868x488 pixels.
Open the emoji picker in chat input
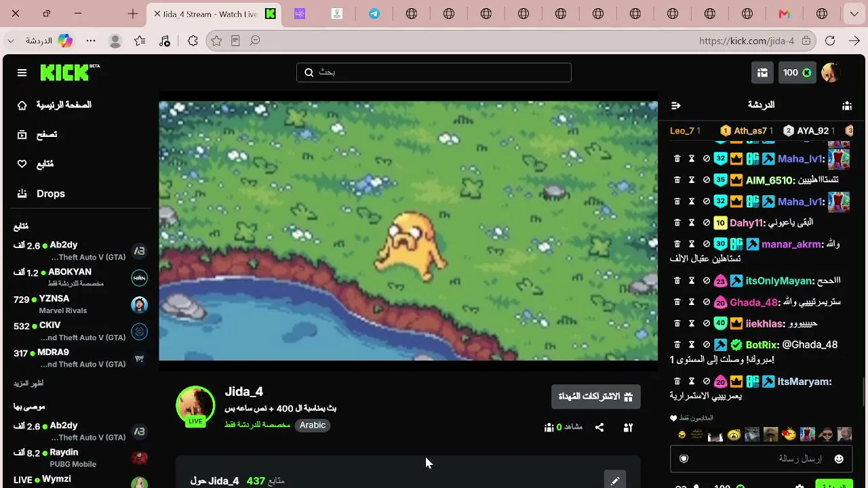839,459
